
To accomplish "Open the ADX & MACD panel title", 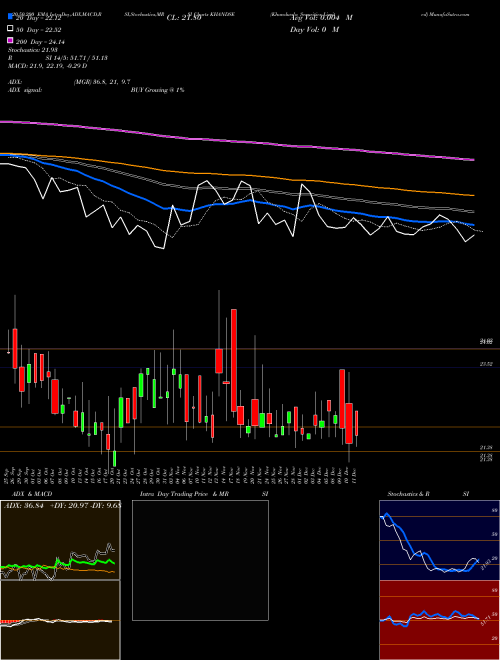I will point(30,494).
